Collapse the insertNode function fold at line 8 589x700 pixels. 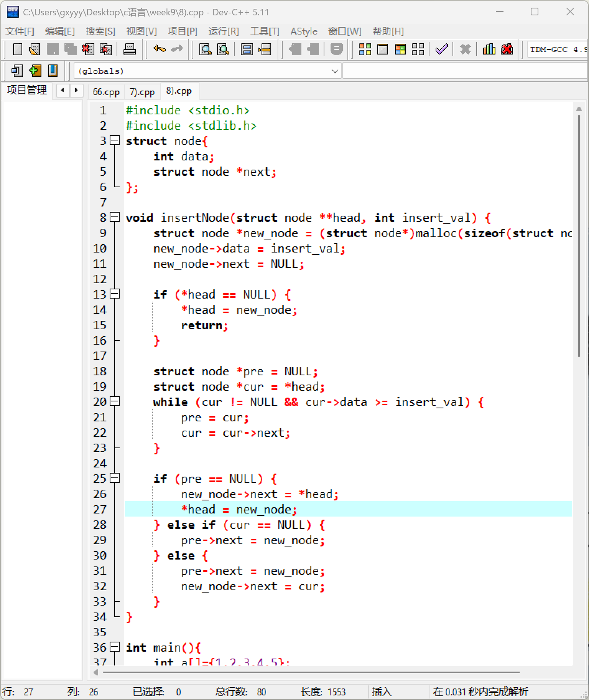tap(115, 217)
